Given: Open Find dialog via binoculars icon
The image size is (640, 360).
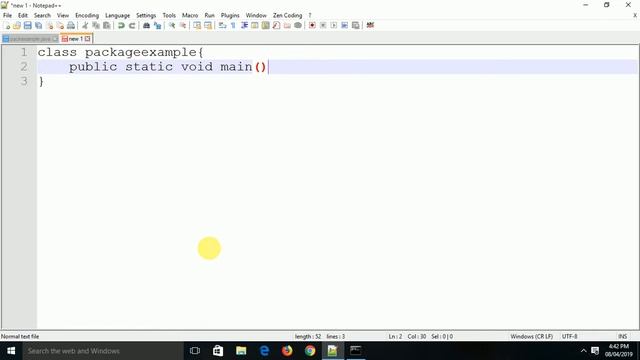Looking at the screenshot, I should [x=146, y=25].
